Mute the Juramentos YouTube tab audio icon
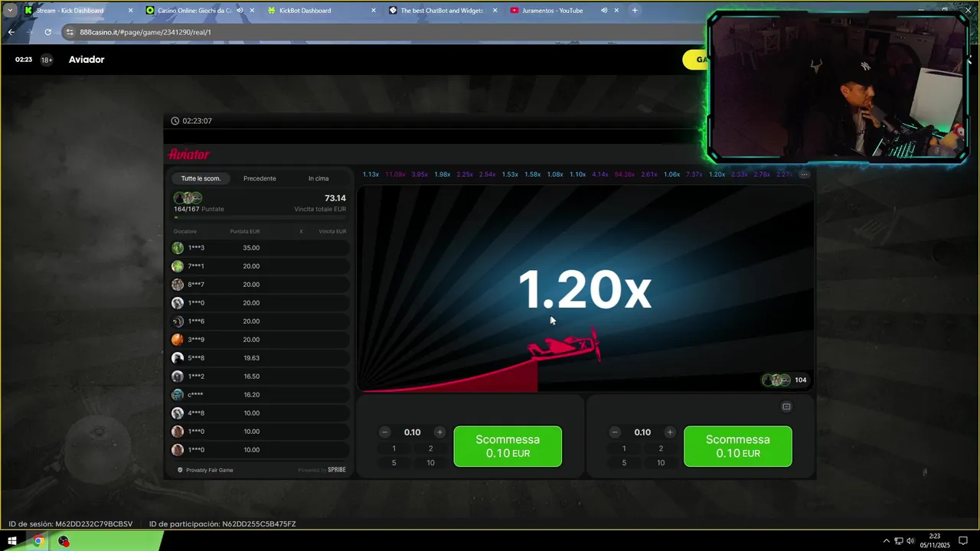Viewport: 980px width, 551px height. coord(603,11)
